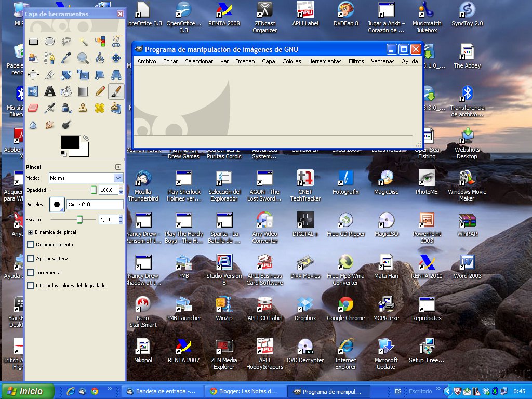Select the Rectangle Select tool
This screenshot has height=399, width=532.
pos(33,42)
